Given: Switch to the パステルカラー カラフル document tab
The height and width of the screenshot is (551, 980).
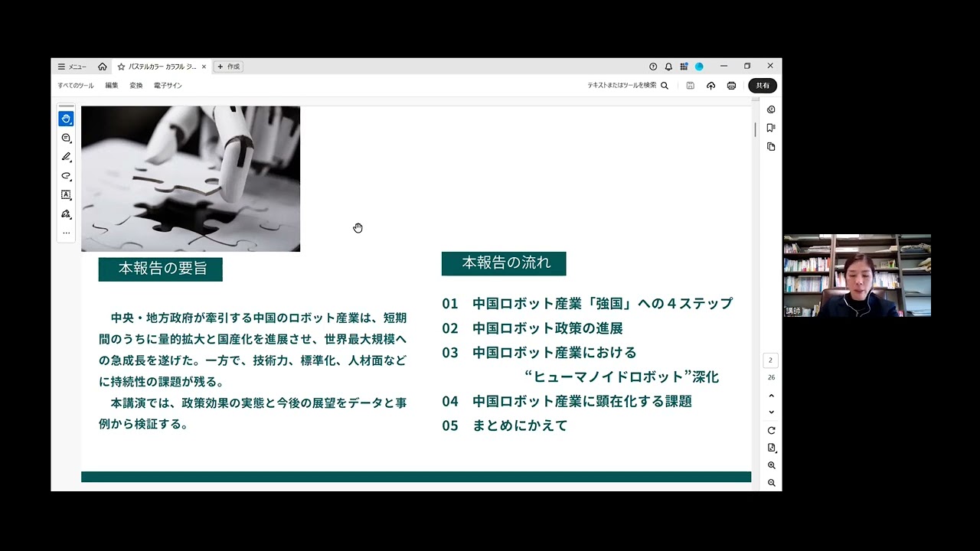Looking at the screenshot, I should (x=161, y=67).
